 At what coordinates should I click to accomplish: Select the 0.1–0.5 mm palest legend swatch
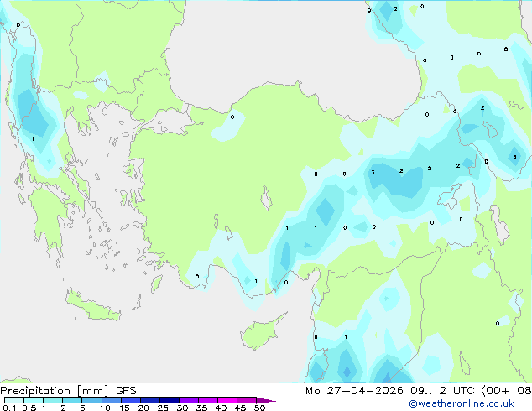coord(14,400)
